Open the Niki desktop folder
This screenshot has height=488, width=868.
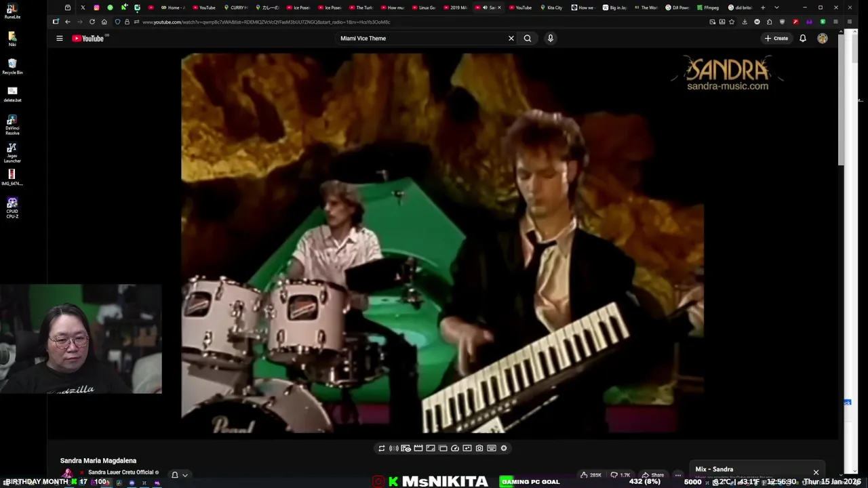click(x=12, y=38)
